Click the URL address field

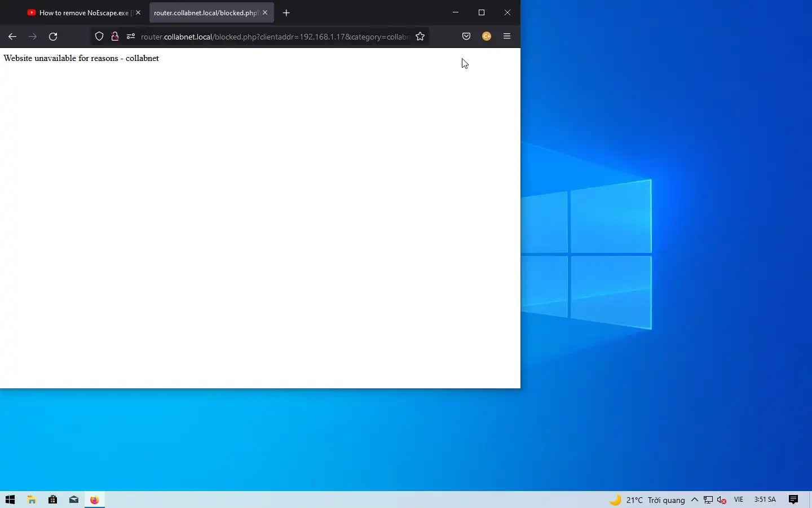pyautogui.click(x=275, y=37)
